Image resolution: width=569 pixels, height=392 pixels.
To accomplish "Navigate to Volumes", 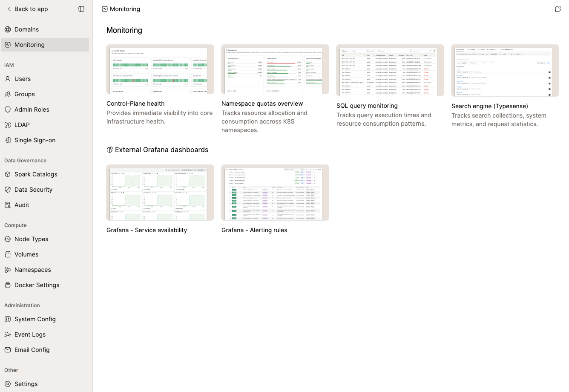I will point(45,254).
